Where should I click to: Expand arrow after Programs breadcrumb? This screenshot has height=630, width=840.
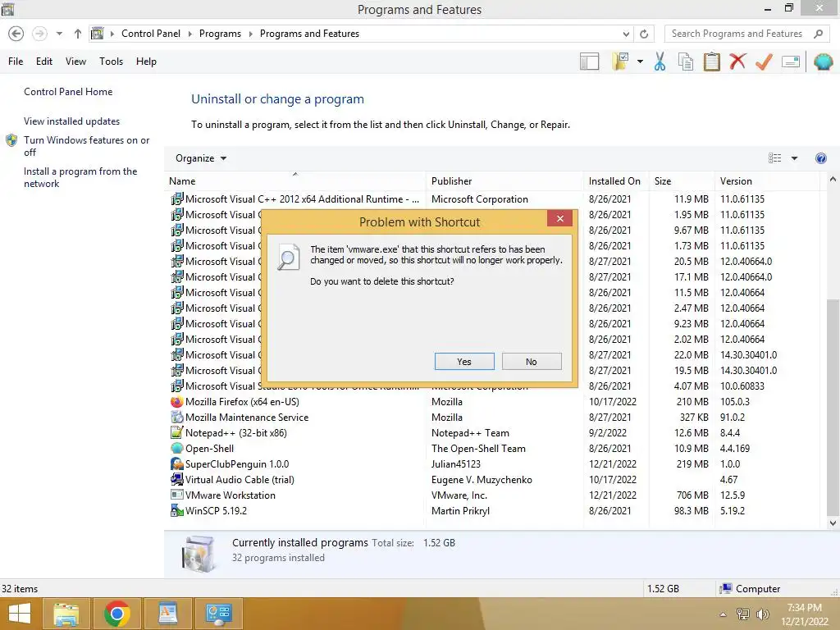(250, 34)
